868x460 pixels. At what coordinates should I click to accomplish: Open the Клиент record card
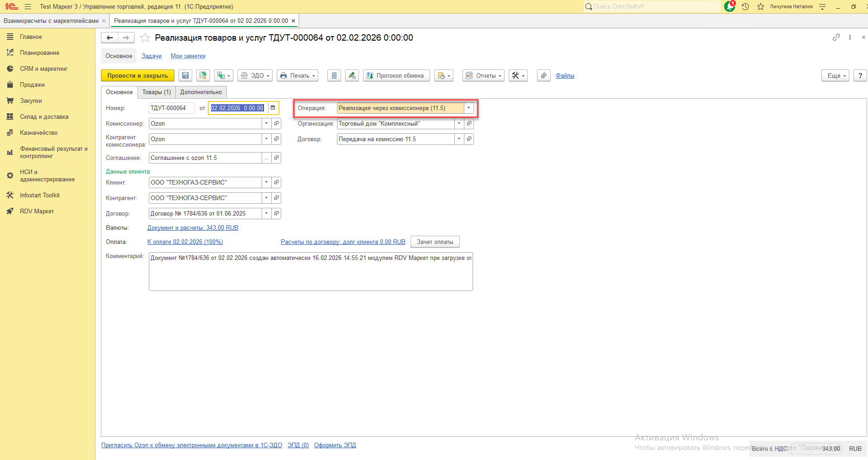coord(276,183)
